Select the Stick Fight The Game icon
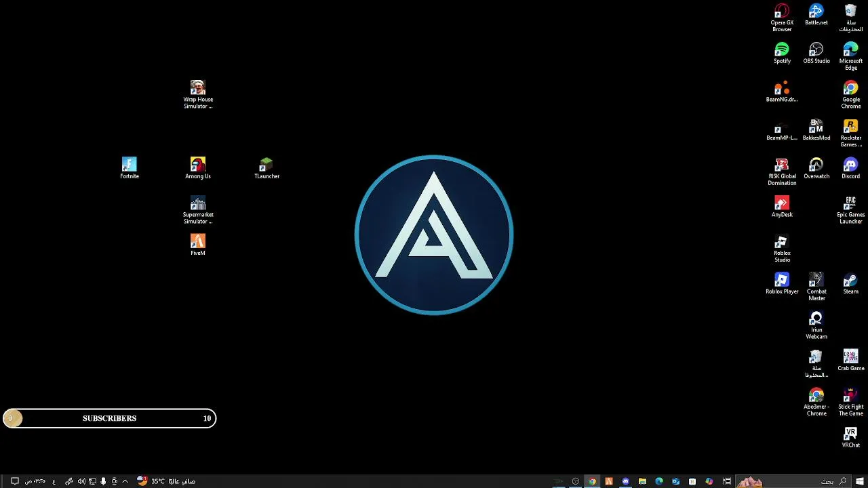Viewport: 868px width, 488px height. (851, 403)
